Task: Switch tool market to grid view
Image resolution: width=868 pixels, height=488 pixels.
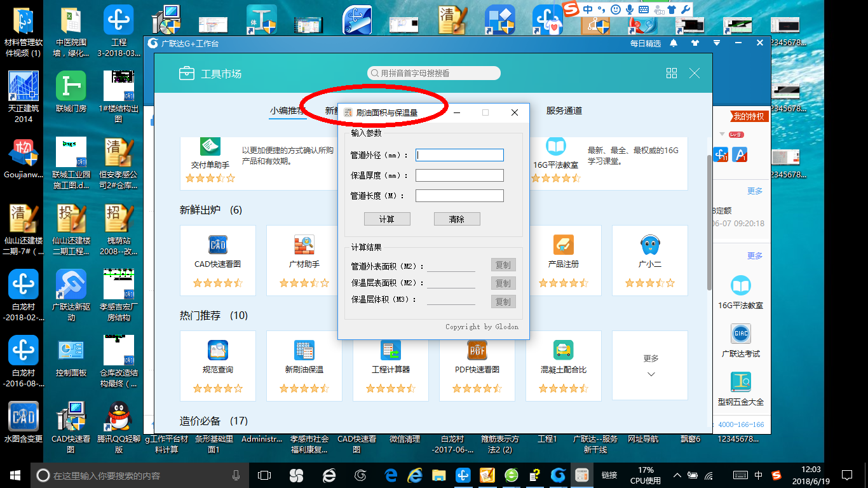Action: click(x=672, y=73)
